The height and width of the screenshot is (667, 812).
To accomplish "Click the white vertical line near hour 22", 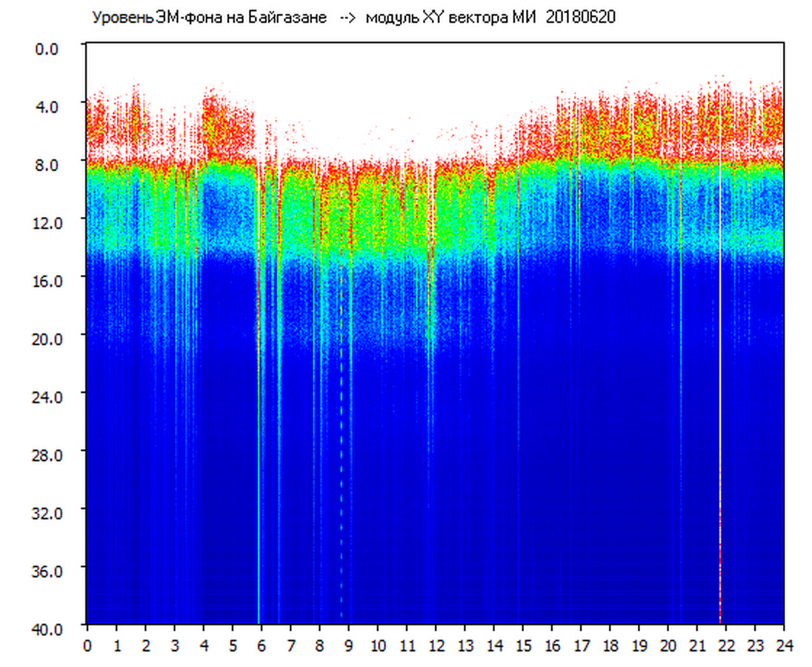I will coord(719,333).
